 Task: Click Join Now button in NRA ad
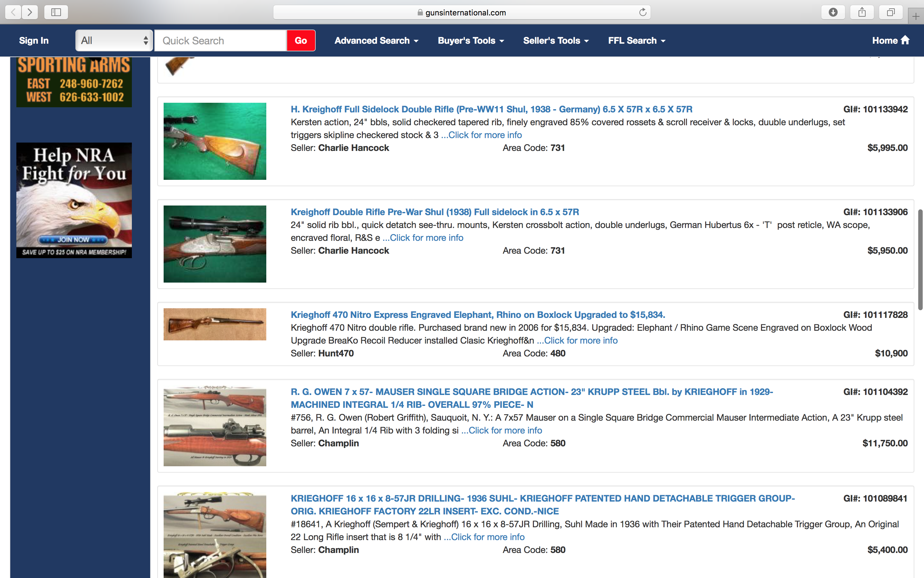(73, 240)
